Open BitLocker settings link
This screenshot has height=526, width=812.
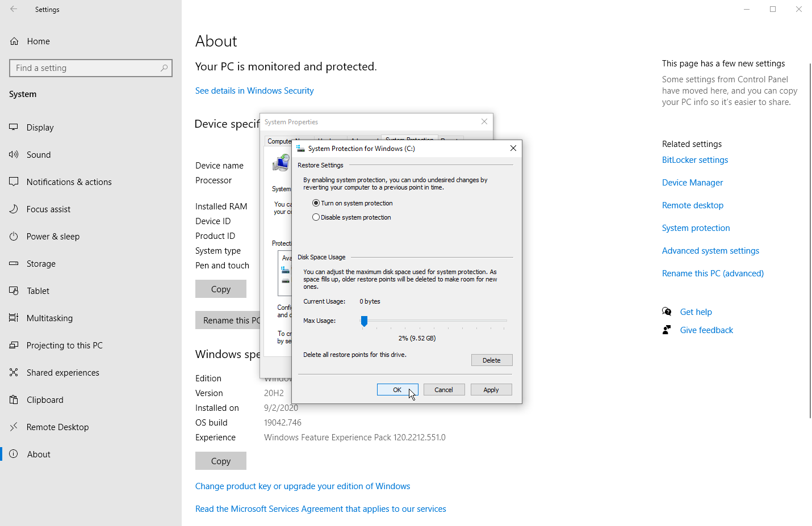click(x=695, y=160)
